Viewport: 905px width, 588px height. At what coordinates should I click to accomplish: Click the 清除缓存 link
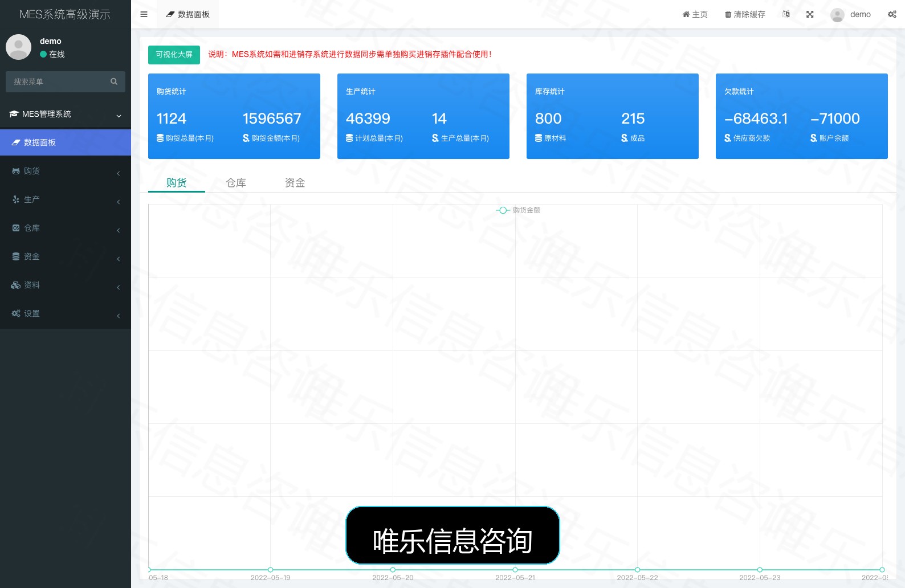coord(745,14)
